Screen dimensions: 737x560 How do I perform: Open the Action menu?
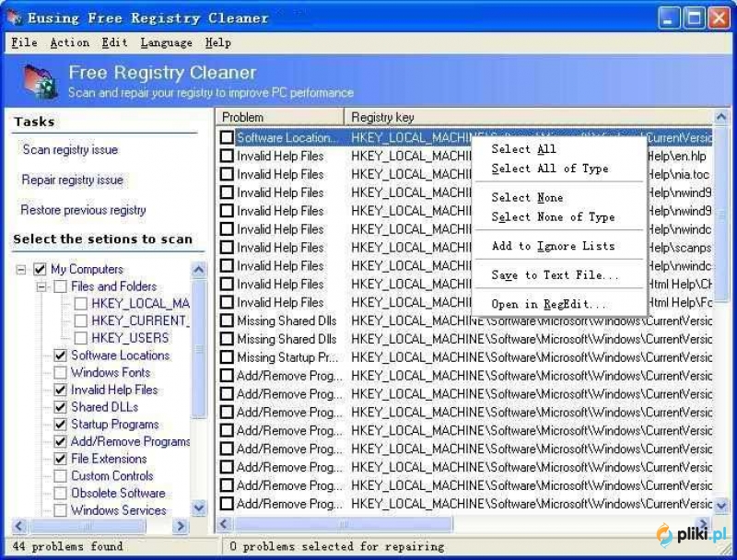[70, 42]
